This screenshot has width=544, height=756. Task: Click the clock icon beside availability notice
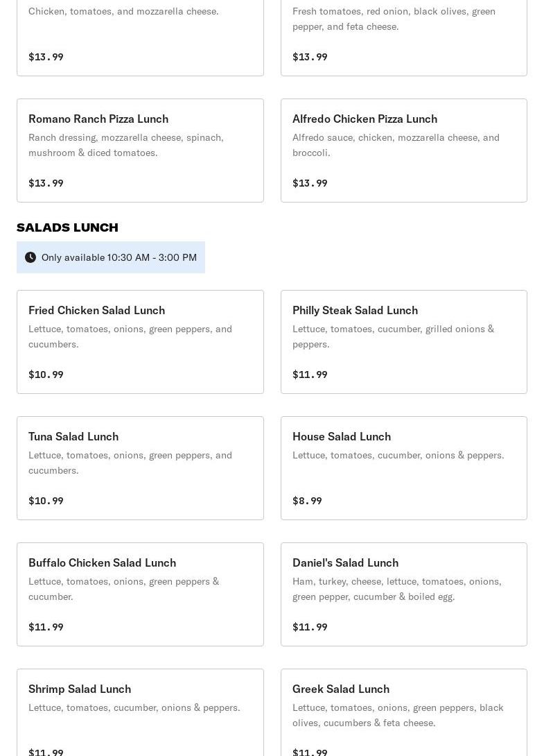point(30,257)
